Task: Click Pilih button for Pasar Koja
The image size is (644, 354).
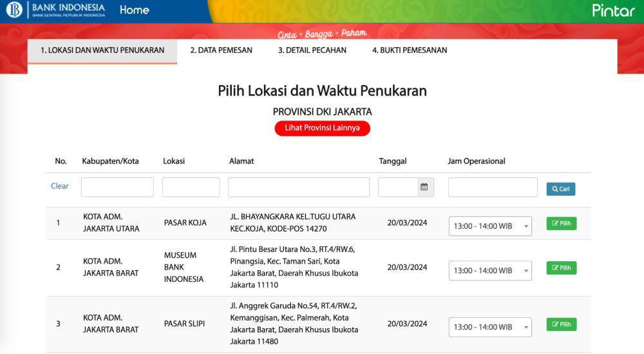Action: pos(562,223)
